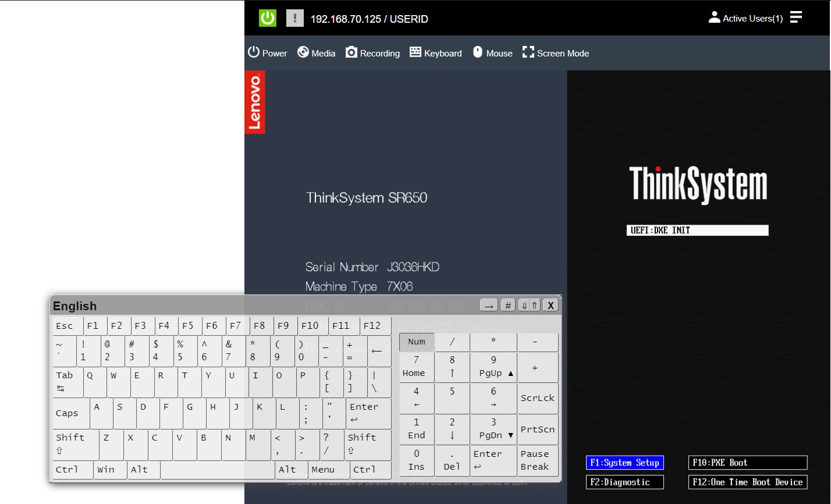The height and width of the screenshot is (504, 831).
Task: Open the Recording menu
Action: 373,53
